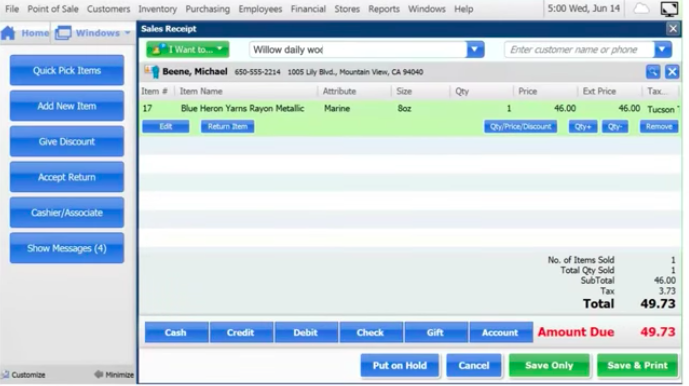Screen dimensions: 689x386
Task: Click the cloud status icon
Action: pyautogui.click(x=641, y=8)
